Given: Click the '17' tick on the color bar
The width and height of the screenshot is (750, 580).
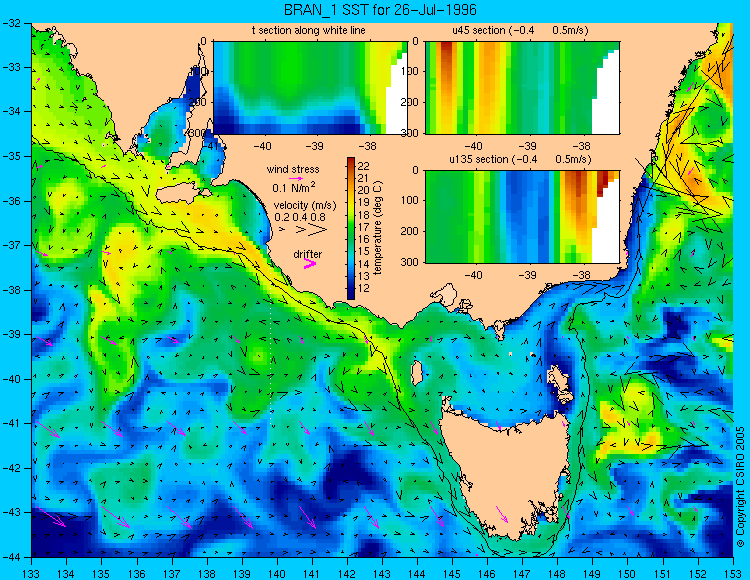Looking at the screenshot, I should tap(363, 227).
